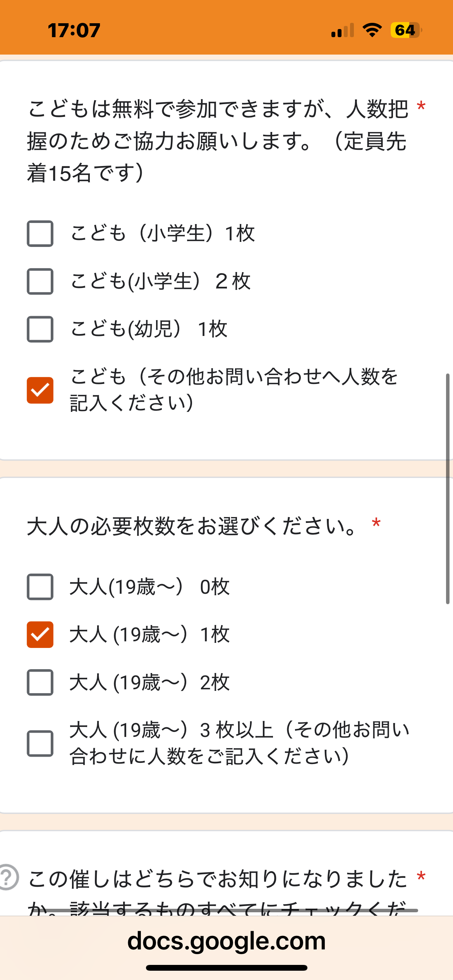Screen dimensions: 453x980
Task: Uncheck the 大人 (19歳〜) 1枚 checkbox
Action: pyautogui.click(x=40, y=635)
